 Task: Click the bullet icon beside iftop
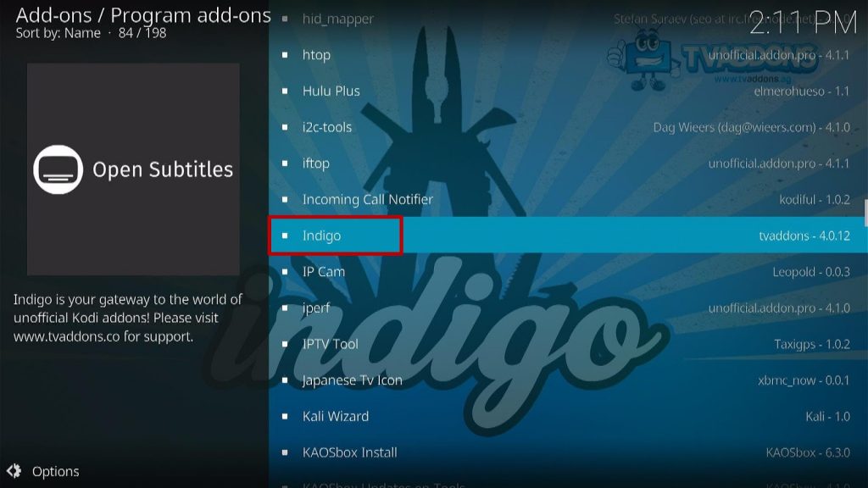[x=285, y=164]
